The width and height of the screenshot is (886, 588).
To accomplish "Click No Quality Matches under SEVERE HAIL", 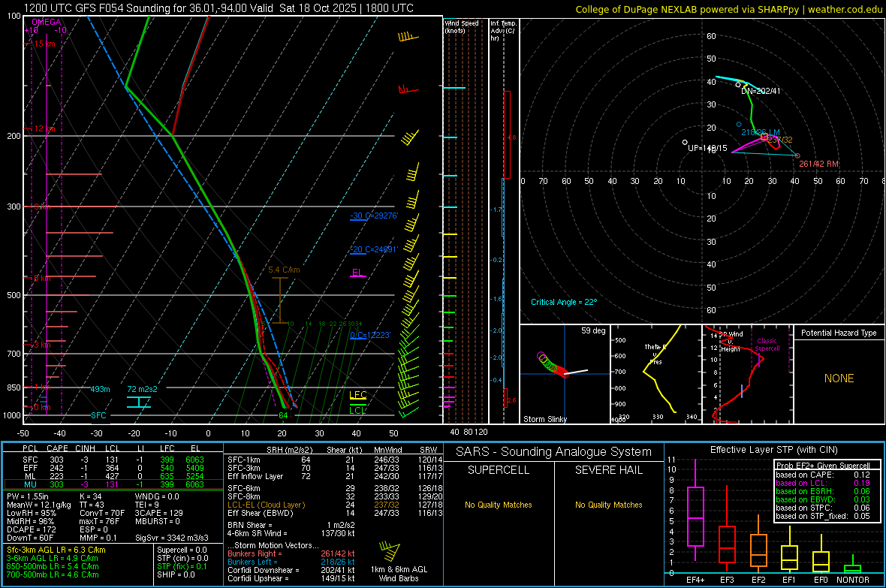I will point(608,505).
